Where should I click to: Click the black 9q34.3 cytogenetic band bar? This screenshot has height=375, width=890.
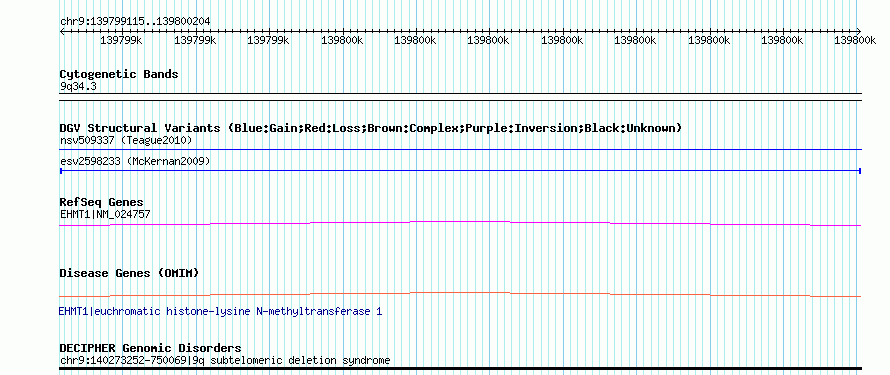click(460, 97)
